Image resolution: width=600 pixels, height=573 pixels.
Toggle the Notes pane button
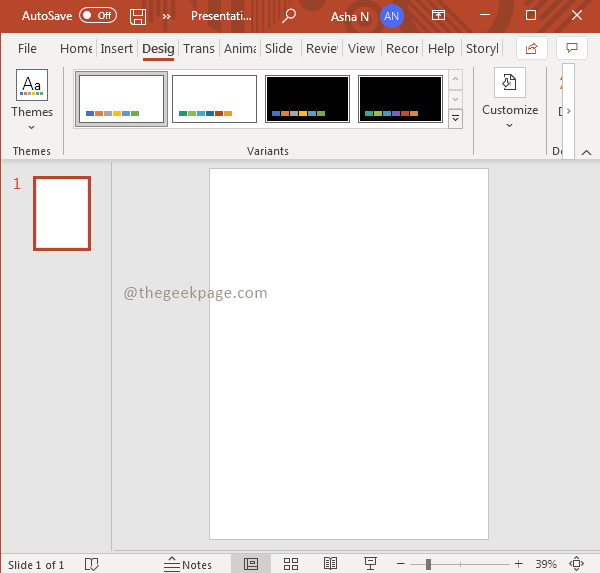coord(188,564)
